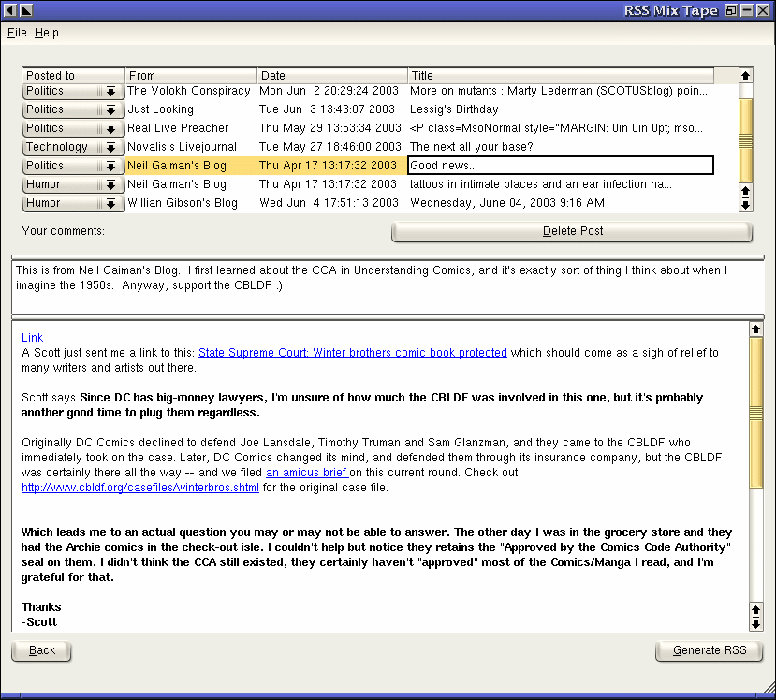Image resolution: width=776 pixels, height=700 pixels.
Task: Click the Good news... title cell
Action: click(561, 166)
